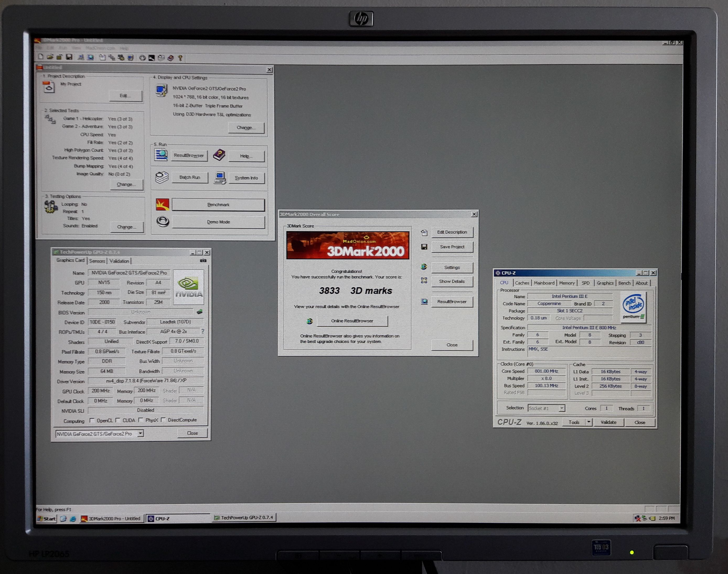
Task: Open the Socket #1 selection dropdown
Action: coord(562,408)
